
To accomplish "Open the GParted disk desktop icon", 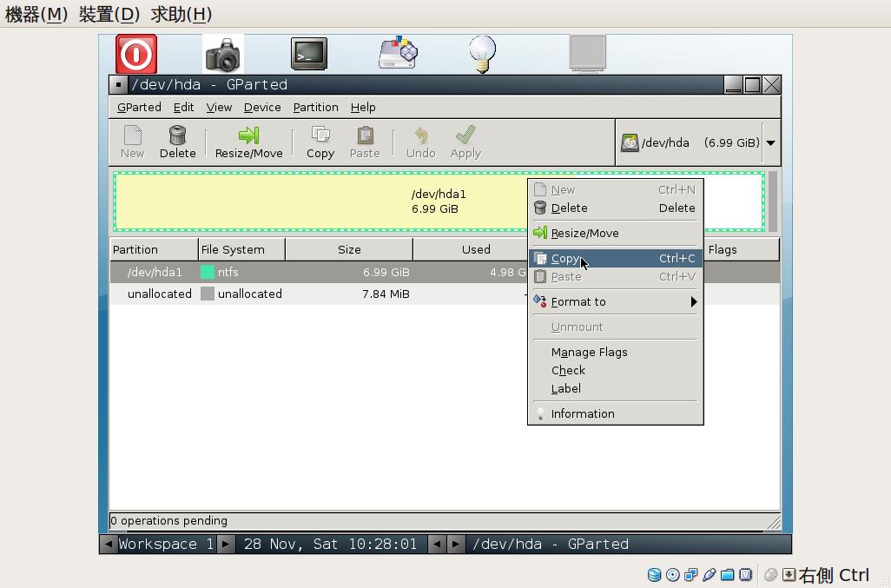I will pyautogui.click(x=398, y=53).
